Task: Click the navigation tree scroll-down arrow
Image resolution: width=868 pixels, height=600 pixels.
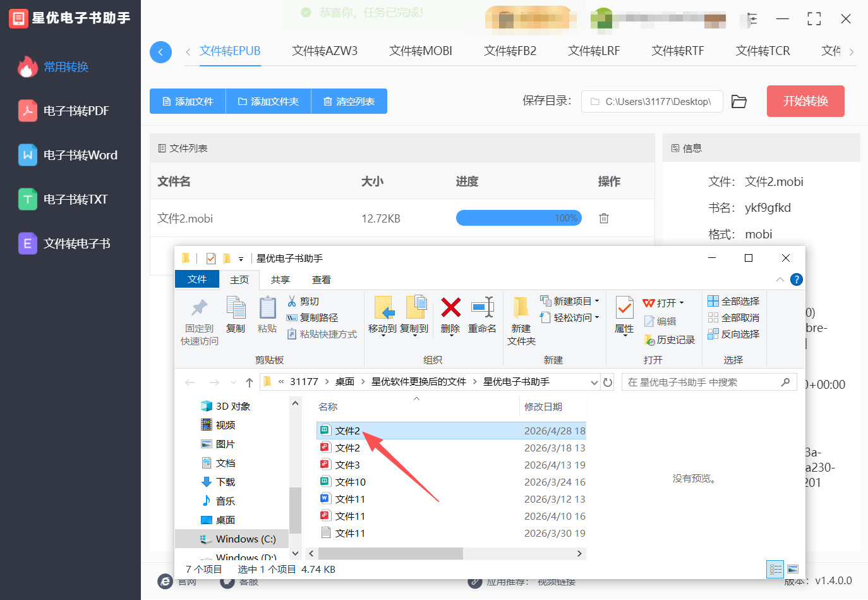Action: pyautogui.click(x=295, y=553)
